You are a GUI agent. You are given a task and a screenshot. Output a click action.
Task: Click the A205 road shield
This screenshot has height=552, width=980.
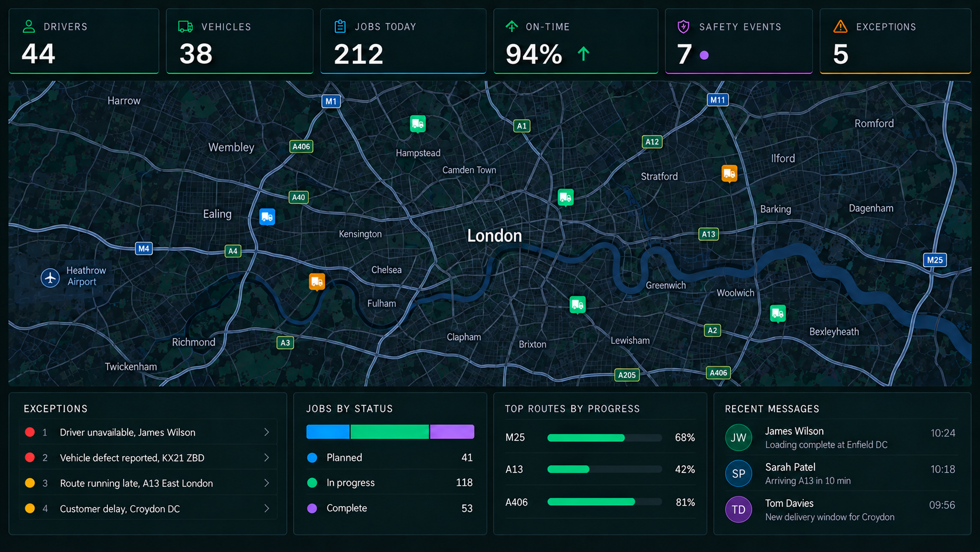click(x=627, y=375)
